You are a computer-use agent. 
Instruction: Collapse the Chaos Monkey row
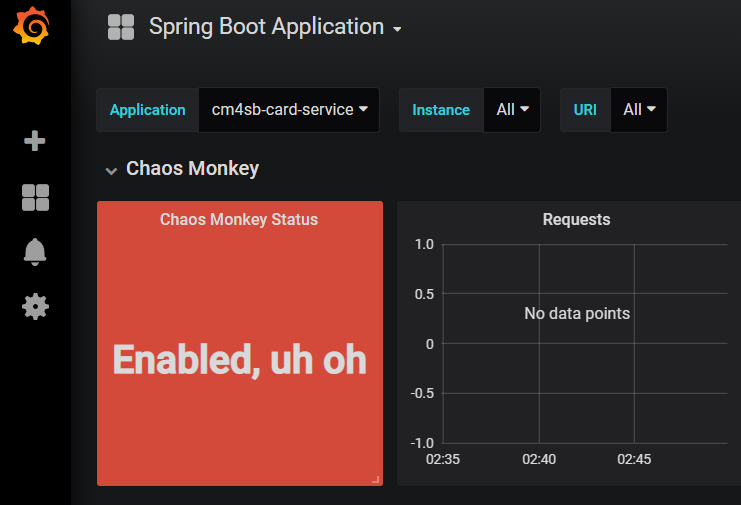111,171
